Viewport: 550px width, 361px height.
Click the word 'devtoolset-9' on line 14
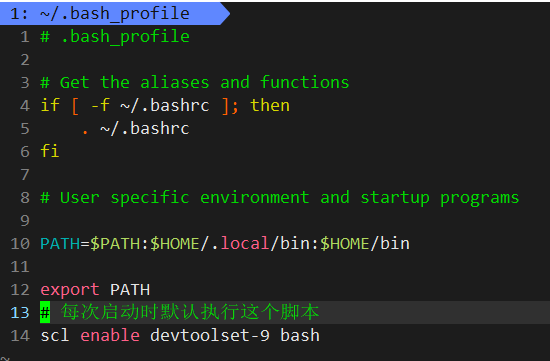click(x=210, y=336)
